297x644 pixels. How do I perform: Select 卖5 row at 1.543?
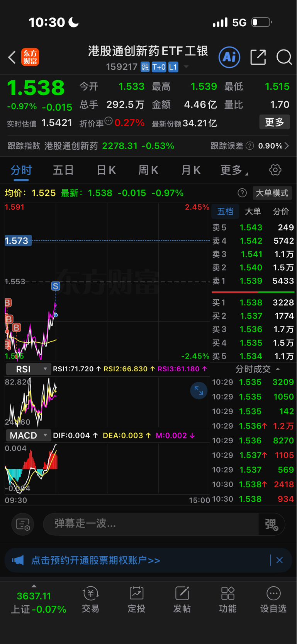pyautogui.click(x=253, y=227)
